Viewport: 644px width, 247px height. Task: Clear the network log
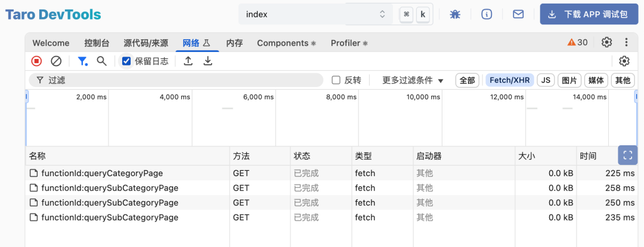coord(56,61)
